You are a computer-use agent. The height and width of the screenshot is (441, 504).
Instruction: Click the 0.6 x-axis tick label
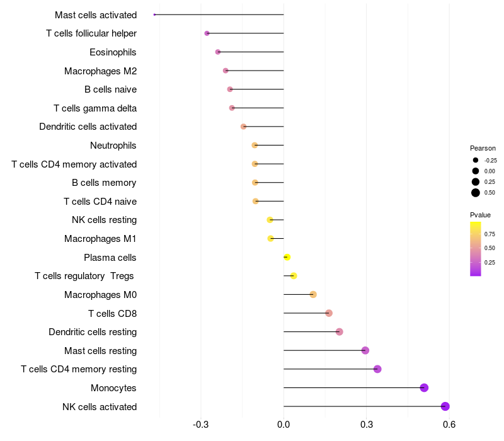point(449,425)
